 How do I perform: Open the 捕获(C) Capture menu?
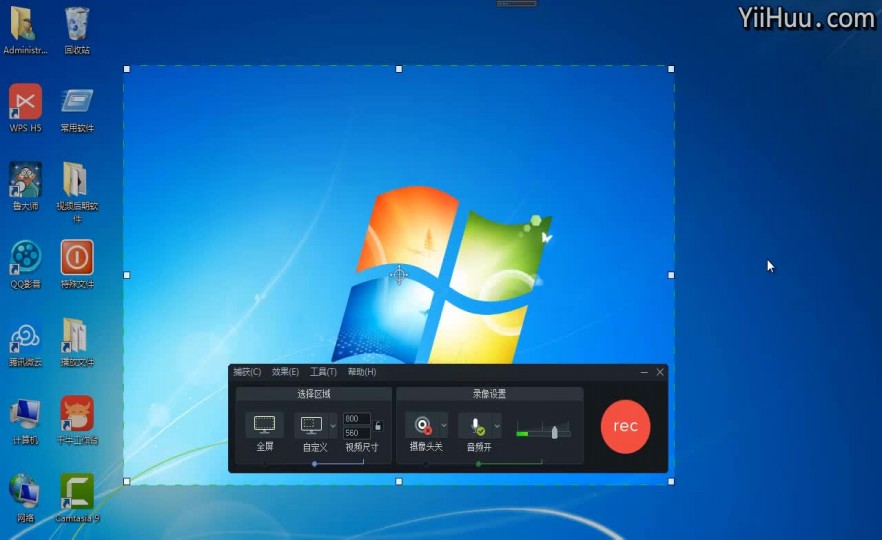point(247,372)
